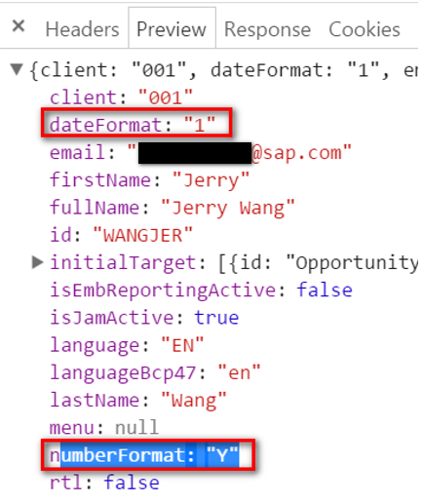Click the email property row
The height and width of the screenshot is (504, 424).
tap(201, 152)
